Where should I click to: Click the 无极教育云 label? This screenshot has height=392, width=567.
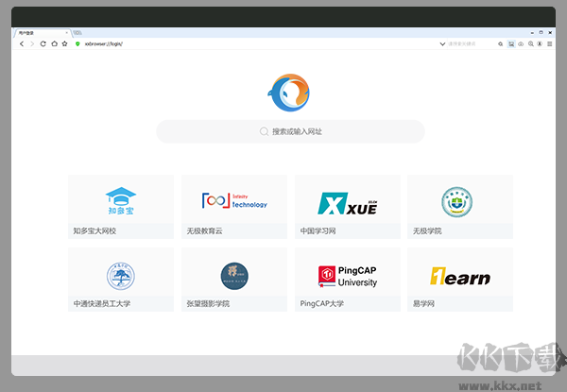point(205,230)
